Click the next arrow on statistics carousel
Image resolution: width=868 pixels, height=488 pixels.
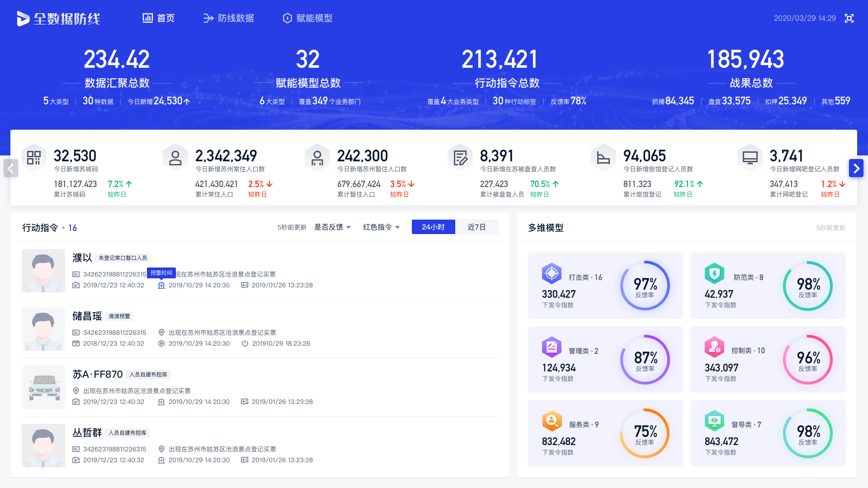tap(856, 168)
